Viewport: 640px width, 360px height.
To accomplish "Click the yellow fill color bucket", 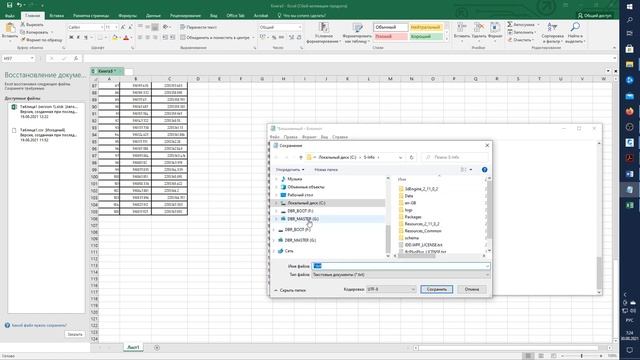I will (115, 38).
